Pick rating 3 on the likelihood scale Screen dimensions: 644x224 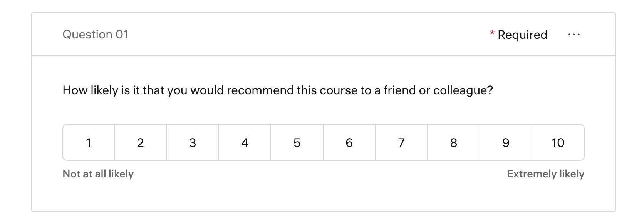tap(193, 143)
